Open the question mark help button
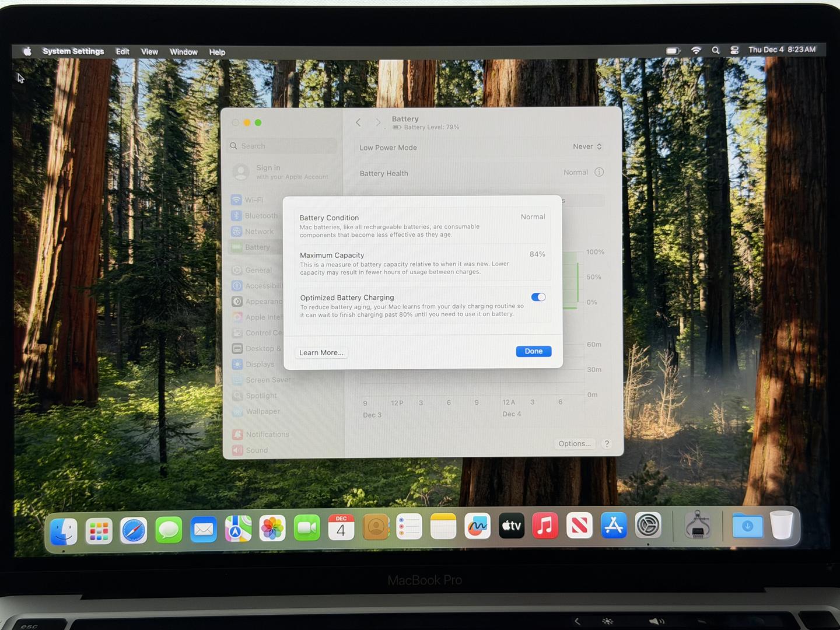Viewport: 840px width, 630px height. tap(607, 443)
